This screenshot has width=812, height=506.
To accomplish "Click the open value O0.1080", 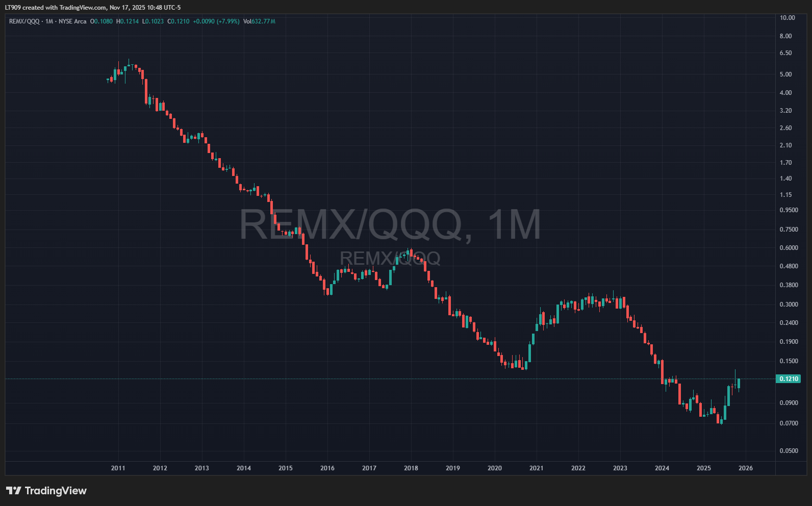I will 102,21.
